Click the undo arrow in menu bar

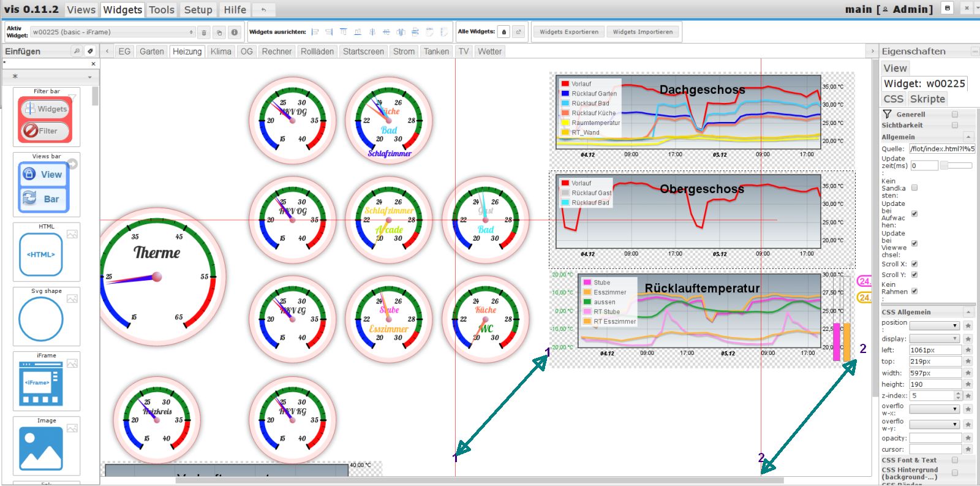coord(263,10)
